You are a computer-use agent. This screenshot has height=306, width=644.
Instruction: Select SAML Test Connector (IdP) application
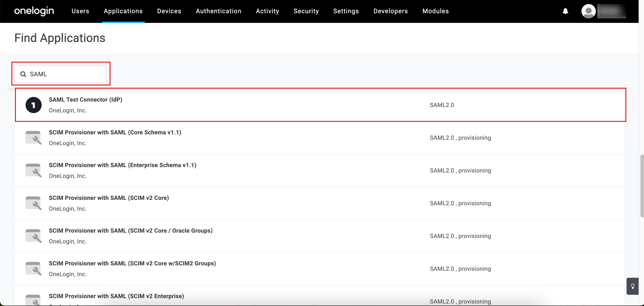point(86,100)
